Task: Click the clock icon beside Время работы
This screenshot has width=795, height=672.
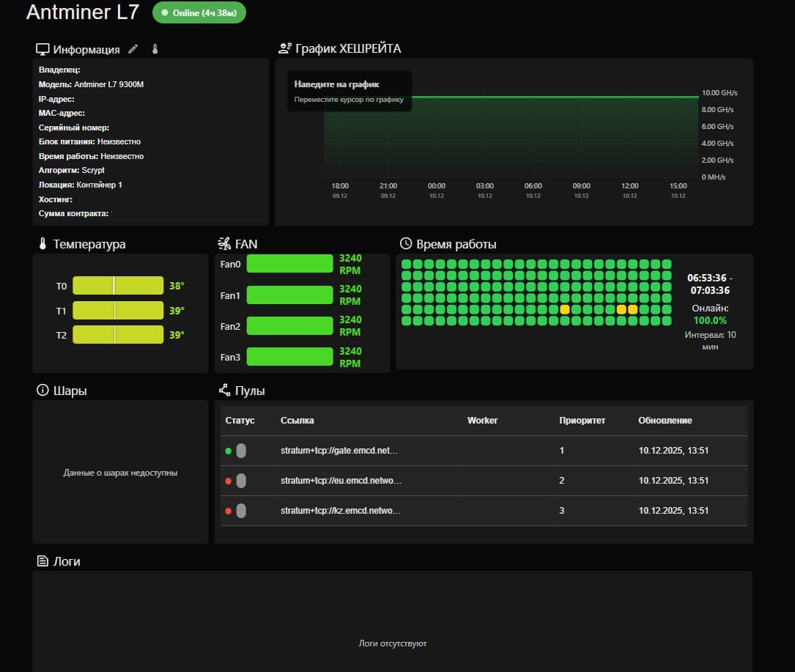Action: pyautogui.click(x=405, y=244)
